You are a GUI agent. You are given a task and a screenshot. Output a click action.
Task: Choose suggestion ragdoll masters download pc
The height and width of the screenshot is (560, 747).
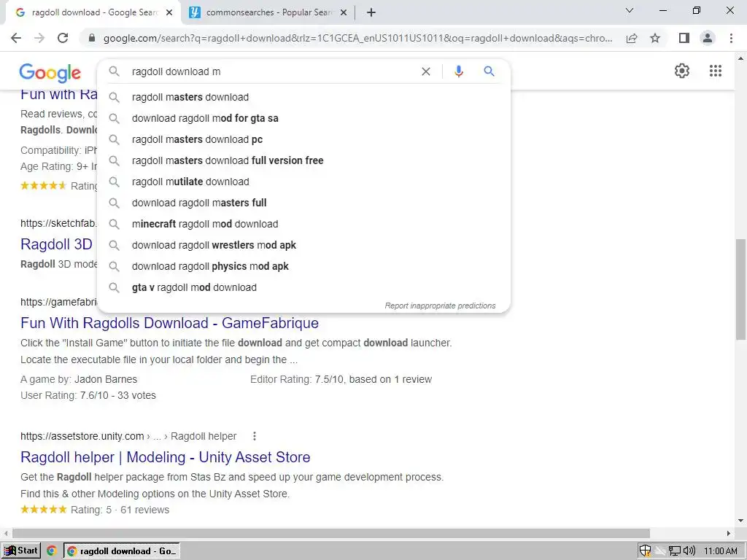(303, 139)
